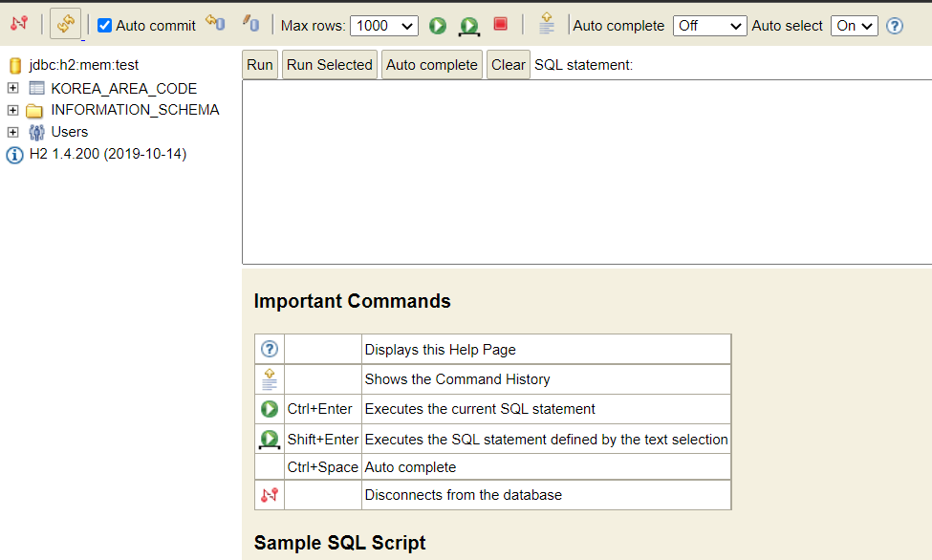
Task: Click 'Executes the SQL statement defined by the text selection'
Action: [546, 440]
